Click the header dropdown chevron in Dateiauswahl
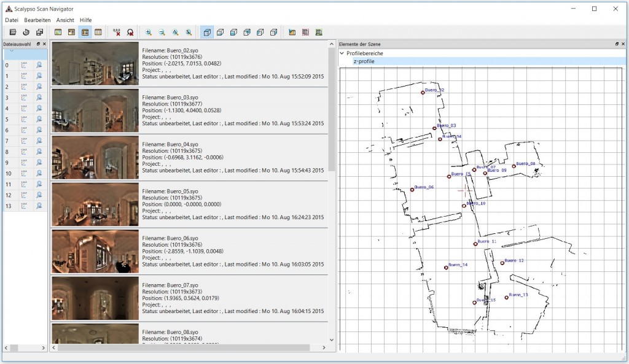 (x=12, y=51)
